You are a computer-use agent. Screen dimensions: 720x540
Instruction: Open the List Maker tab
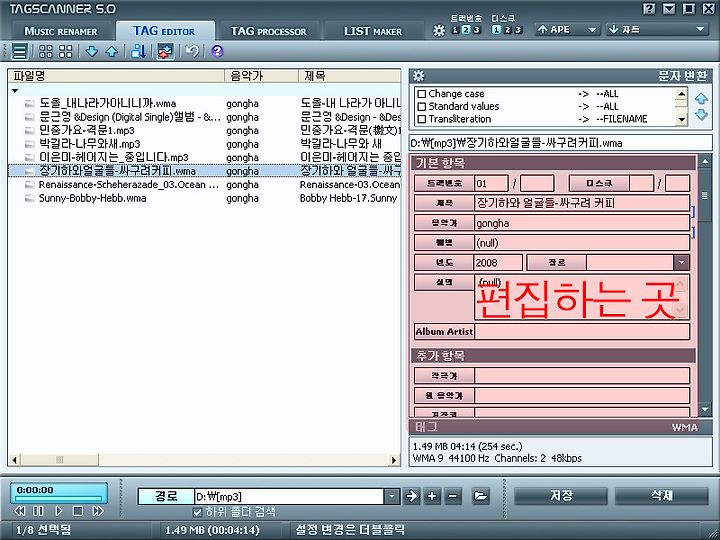tap(373, 31)
